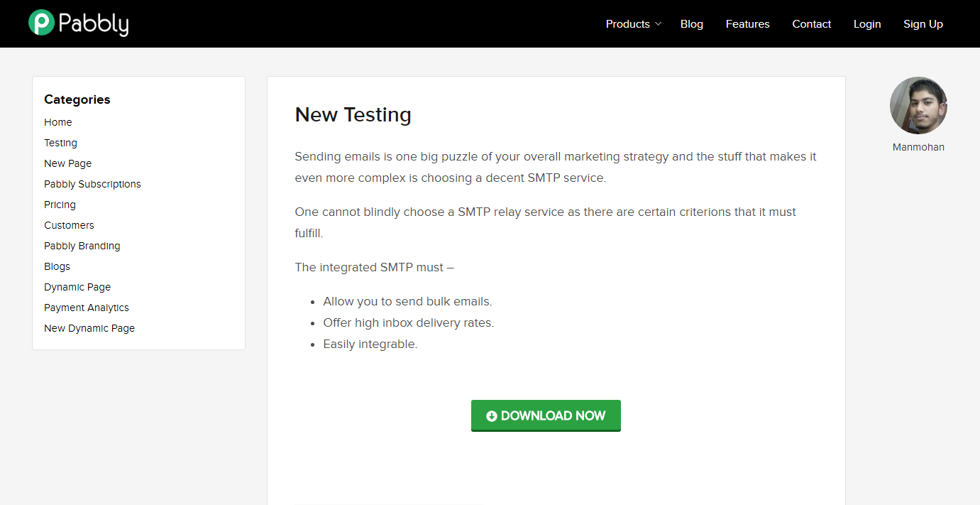Open the Payment Analytics category
This screenshot has width=980, height=505.
(x=87, y=308)
